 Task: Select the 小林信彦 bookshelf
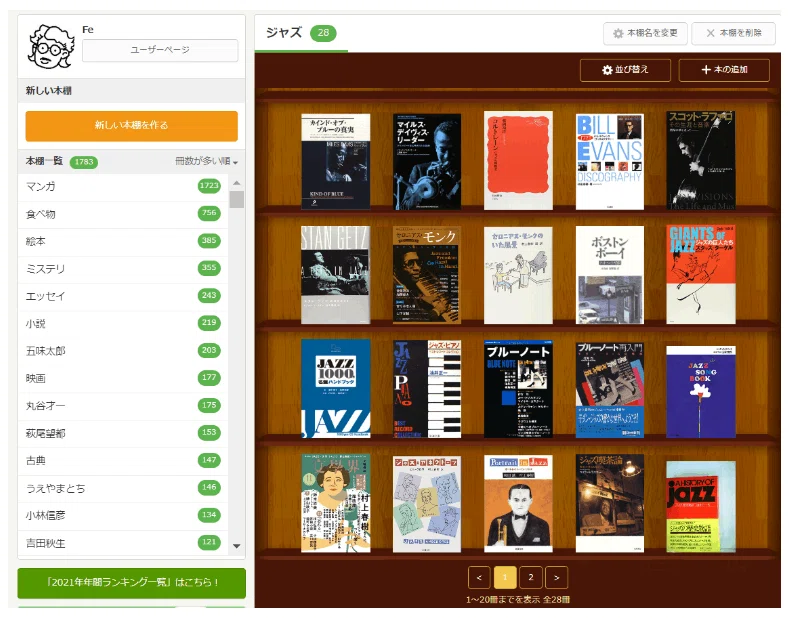click(123, 515)
